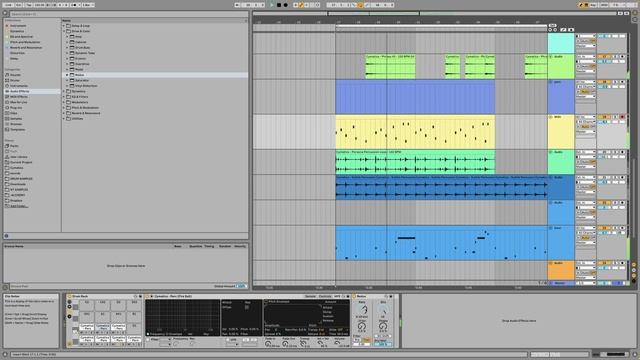Click the MIDI map mode button
Screen dimensions: 640x360
tap(604, 5)
